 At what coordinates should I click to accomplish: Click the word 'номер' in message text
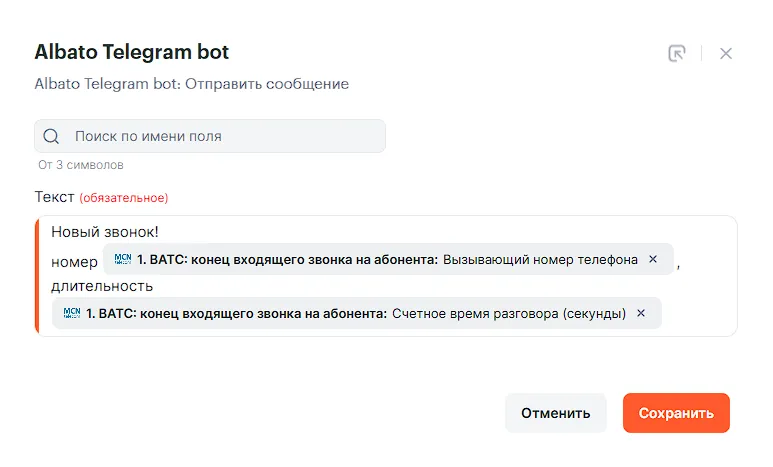[74, 261]
